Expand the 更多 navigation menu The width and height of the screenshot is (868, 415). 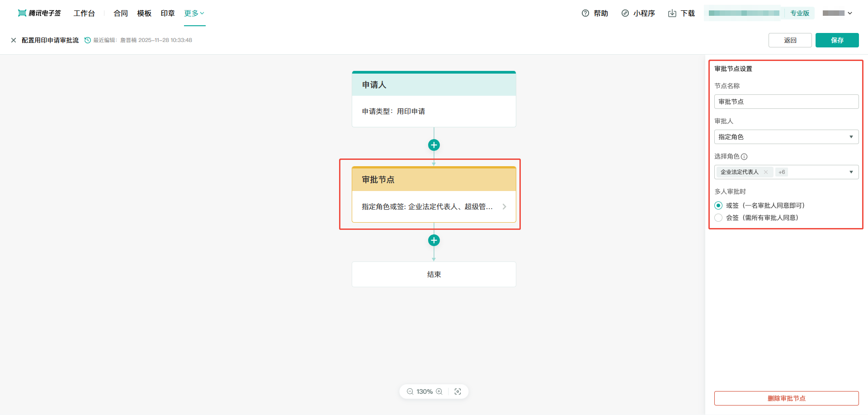click(194, 13)
